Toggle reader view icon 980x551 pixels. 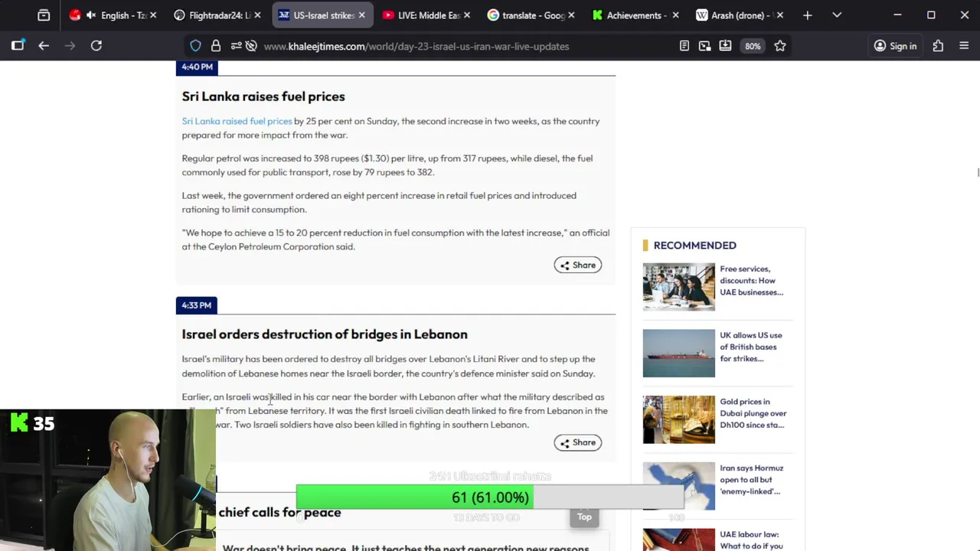click(684, 46)
